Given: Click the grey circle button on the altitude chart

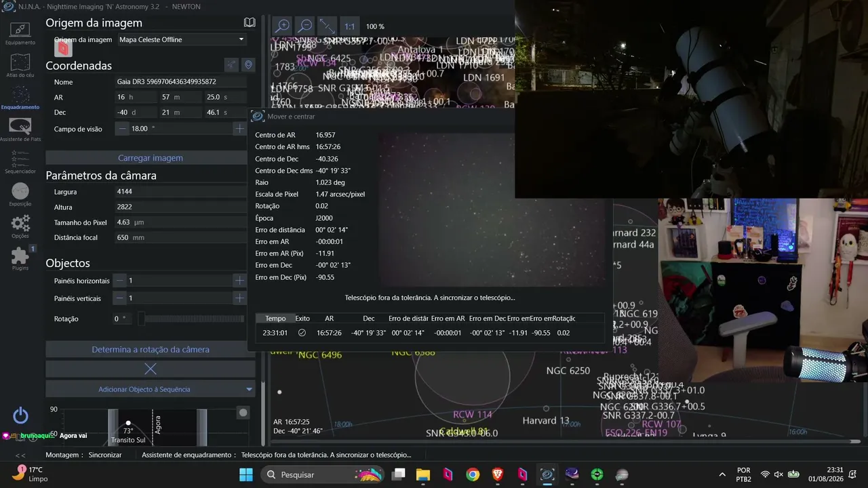Looking at the screenshot, I should pyautogui.click(x=243, y=412).
